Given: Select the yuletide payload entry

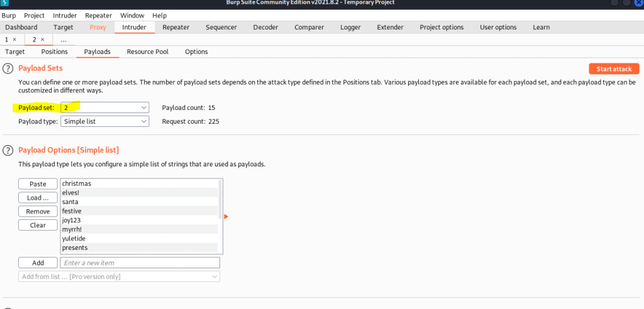Looking at the screenshot, I should [139, 239].
